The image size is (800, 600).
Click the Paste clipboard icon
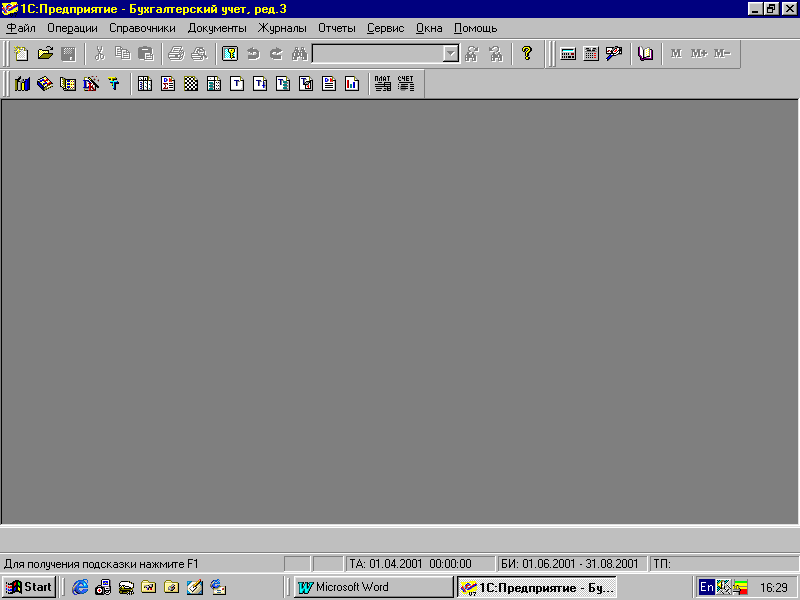pos(146,54)
